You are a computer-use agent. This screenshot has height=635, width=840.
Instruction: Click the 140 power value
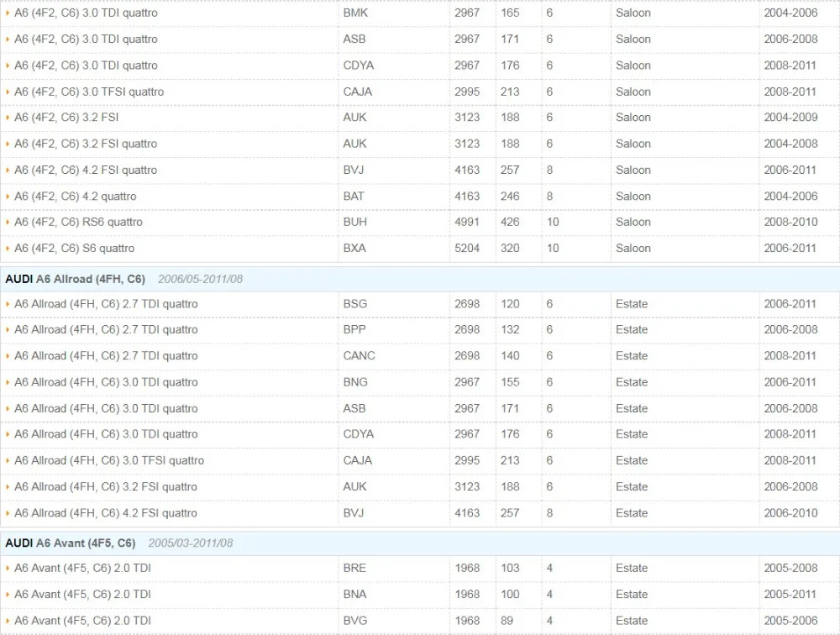pyautogui.click(x=510, y=356)
